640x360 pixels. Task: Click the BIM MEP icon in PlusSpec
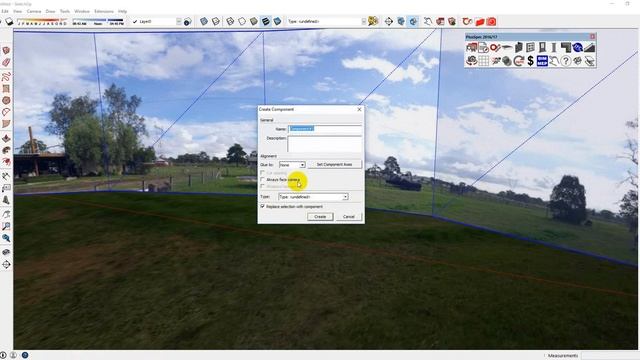tap(542, 61)
